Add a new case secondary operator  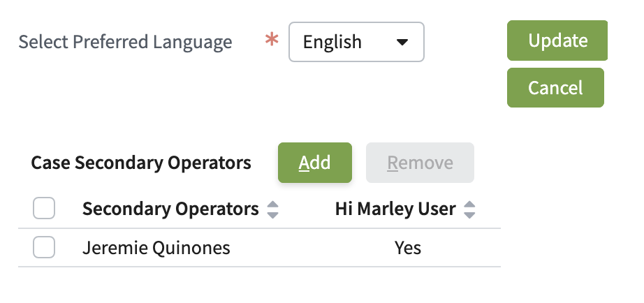coord(314,163)
